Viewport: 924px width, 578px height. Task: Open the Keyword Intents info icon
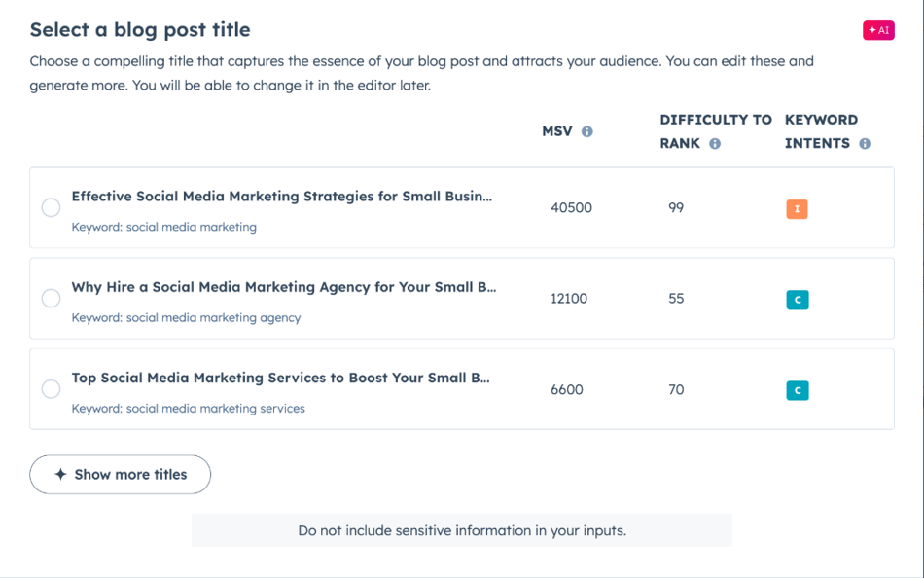point(865,143)
